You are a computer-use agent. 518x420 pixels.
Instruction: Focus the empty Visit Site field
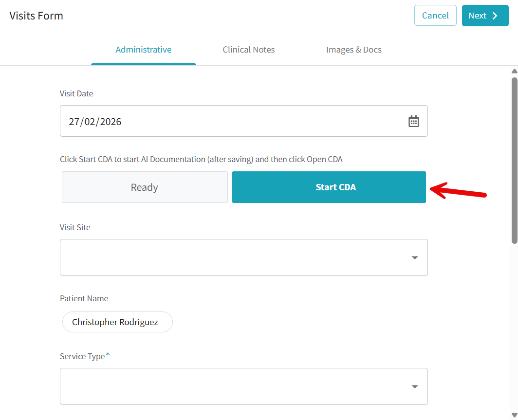[x=219, y=257]
